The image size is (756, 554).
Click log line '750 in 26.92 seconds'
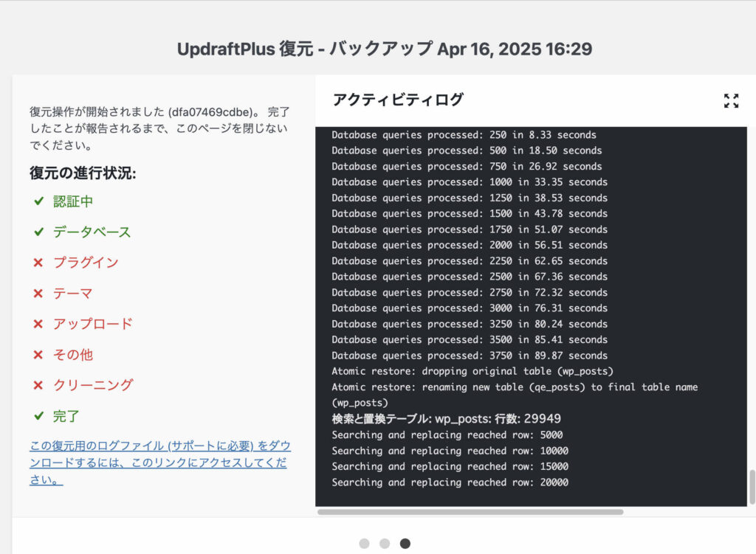[467, 166]
